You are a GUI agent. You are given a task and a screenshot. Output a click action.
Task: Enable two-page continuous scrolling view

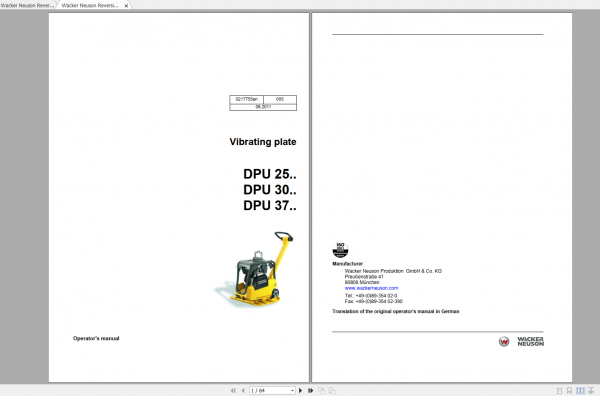coord(591,391)
